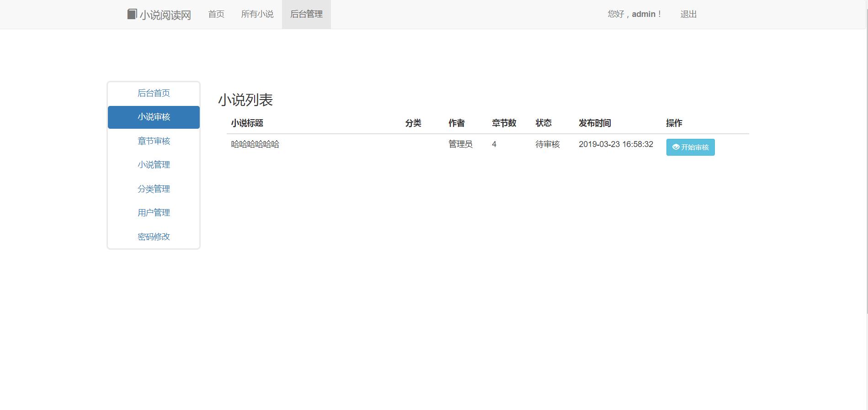Open 密码修改 in the sidebar

[154, 237]
